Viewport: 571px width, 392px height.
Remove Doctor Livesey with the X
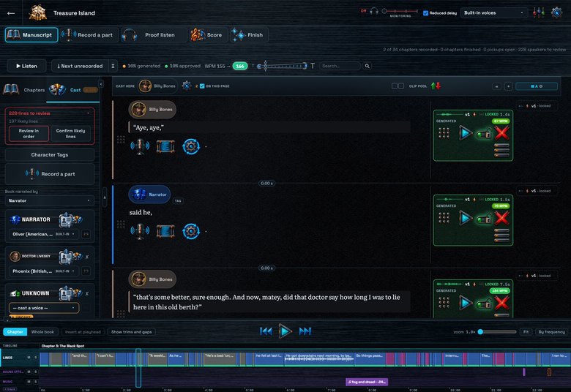pyautogui.click(x=86, y=257)
